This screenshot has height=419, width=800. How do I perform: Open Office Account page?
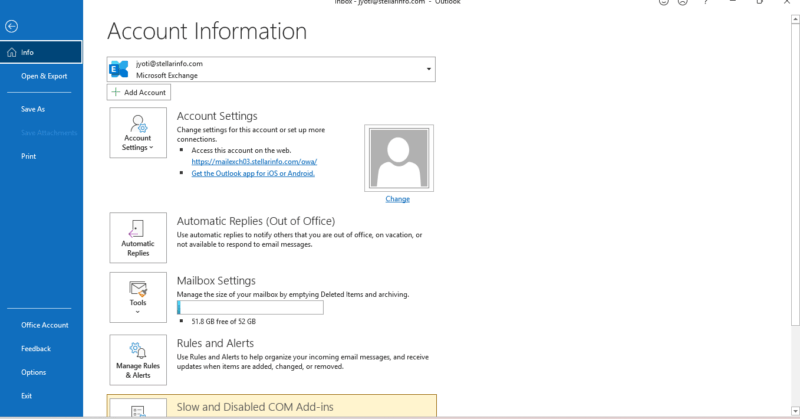(x=44, y=325)
